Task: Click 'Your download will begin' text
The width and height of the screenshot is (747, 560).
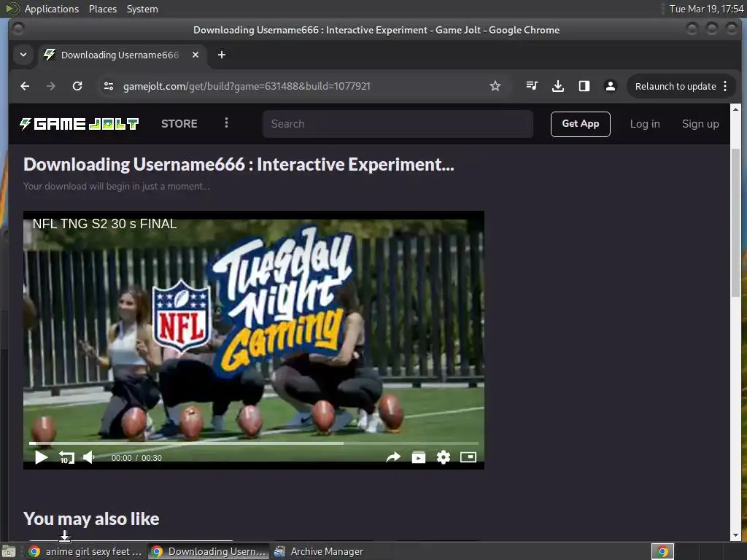Action: pos(116,186)
